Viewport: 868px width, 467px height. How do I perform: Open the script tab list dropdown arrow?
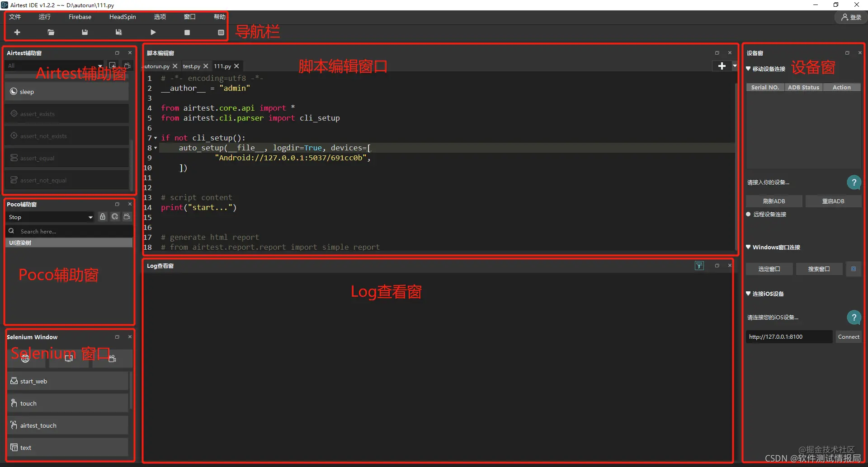pyautogui.click(x=735, y=66)
